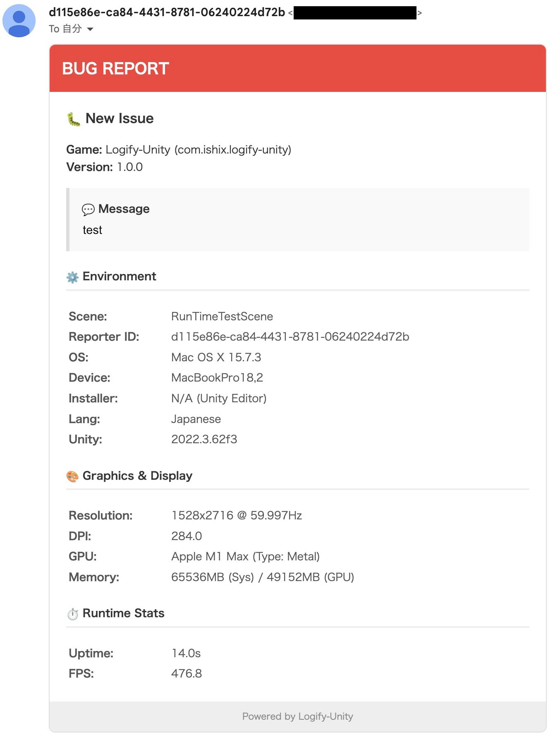Click the 'test' message body text
The width and height of the screenshot is (560, 740).
[x=92, y=230]
